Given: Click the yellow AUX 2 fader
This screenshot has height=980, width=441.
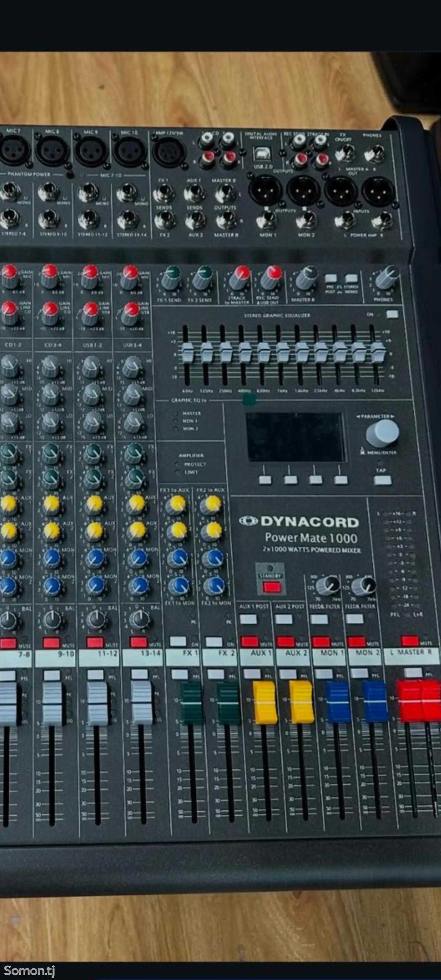Looking at the screenshot, I should (301, 702).
